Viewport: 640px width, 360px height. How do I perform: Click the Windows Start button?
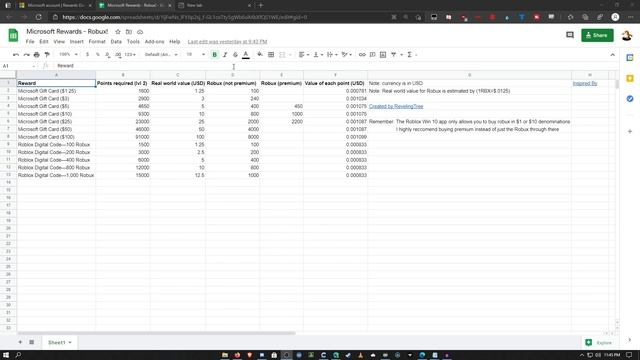point(6,355)
